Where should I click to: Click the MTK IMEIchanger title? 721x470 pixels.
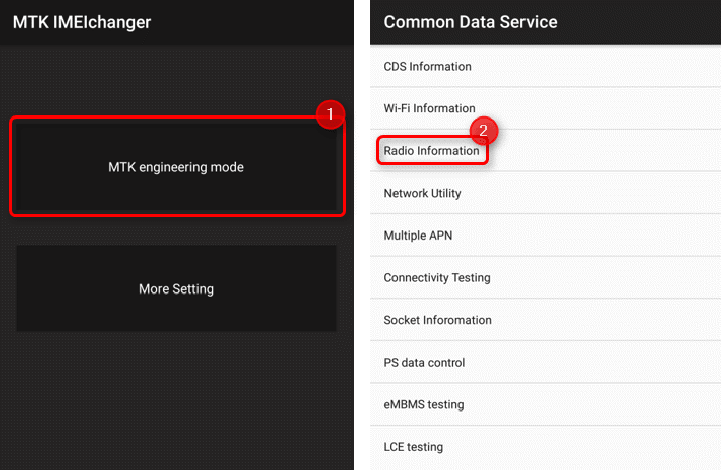[x=82, y=22]
